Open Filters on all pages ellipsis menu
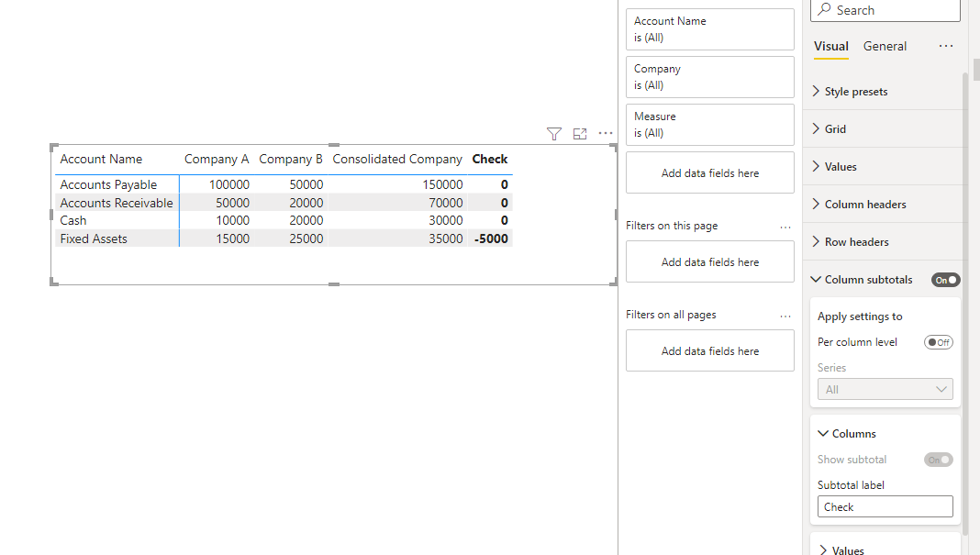The height and width of the screenshot is (555, 980). pyautogui.click(x=785, y=316)
